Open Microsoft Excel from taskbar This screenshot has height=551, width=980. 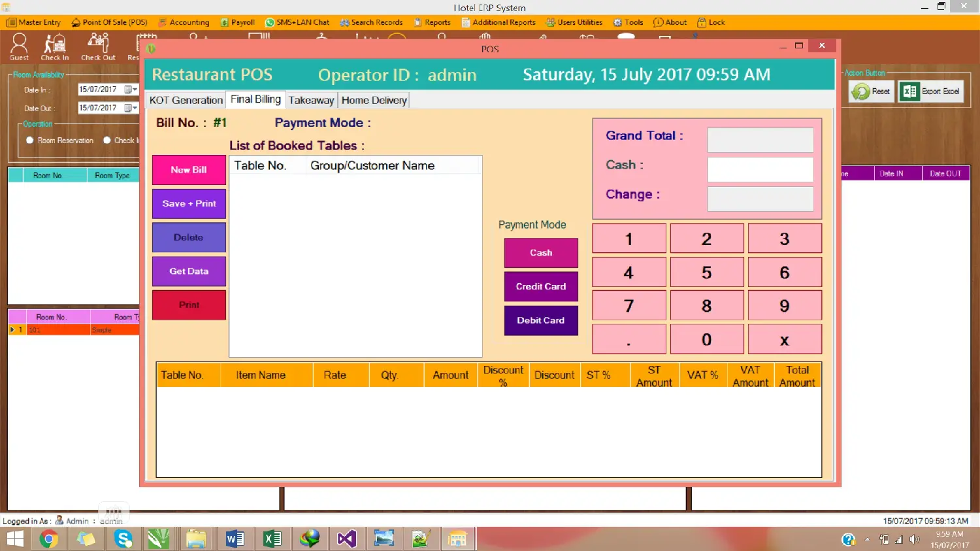[x=272, y=539]
